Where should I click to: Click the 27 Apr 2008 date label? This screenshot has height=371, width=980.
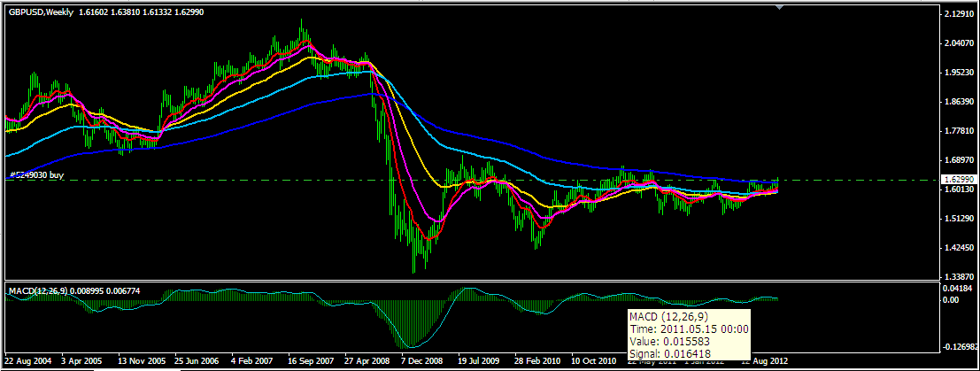pyautogui.click(x=367, y=361)
